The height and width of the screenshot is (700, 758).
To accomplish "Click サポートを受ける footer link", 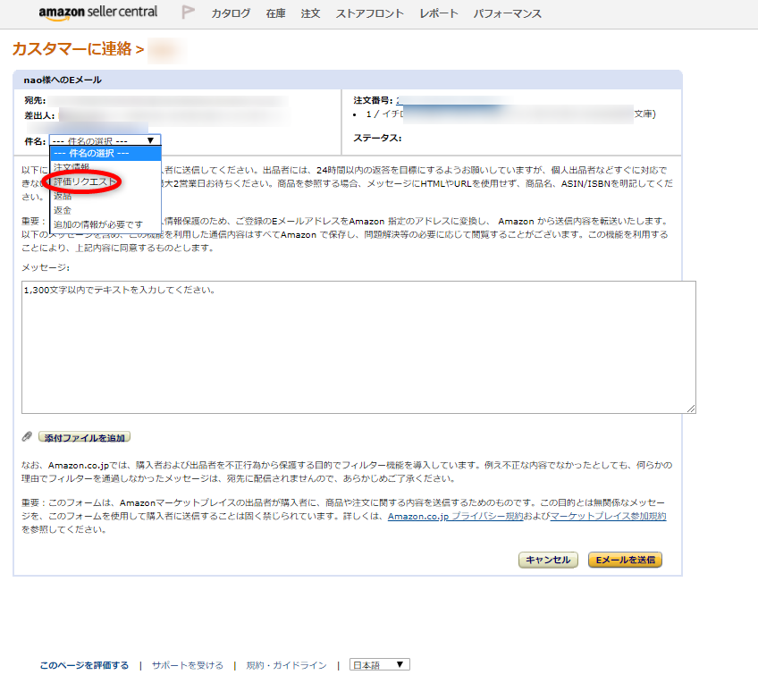I will coord(187,665).
